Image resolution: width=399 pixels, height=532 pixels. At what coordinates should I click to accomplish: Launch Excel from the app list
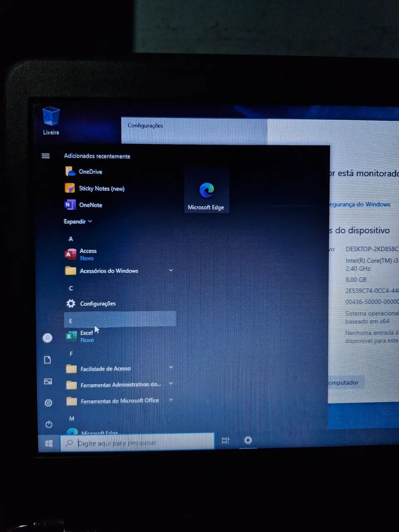80,336
